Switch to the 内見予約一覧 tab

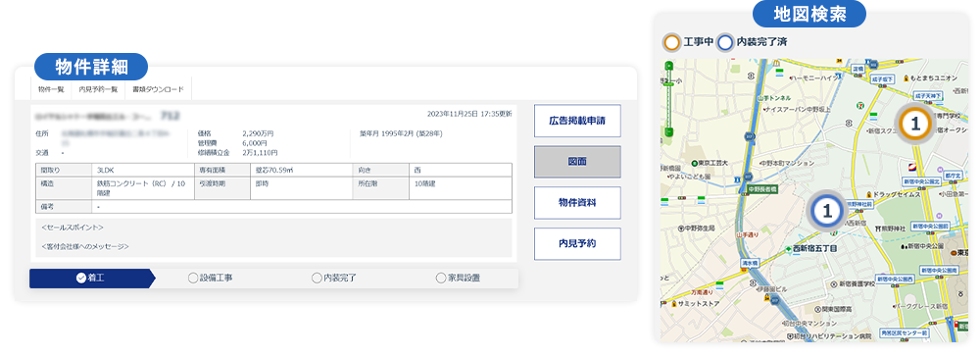pos(98,89)
